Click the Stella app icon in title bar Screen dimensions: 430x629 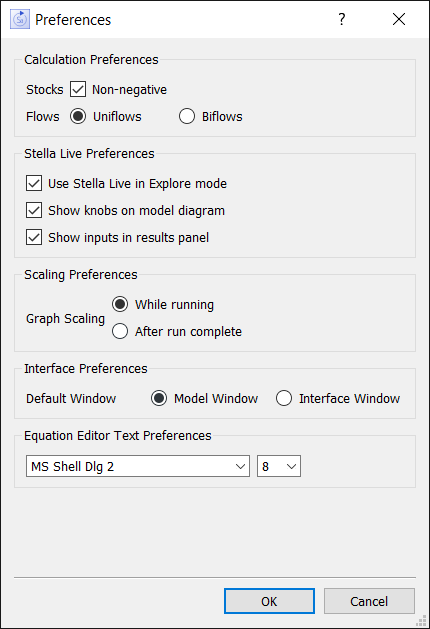20,19
